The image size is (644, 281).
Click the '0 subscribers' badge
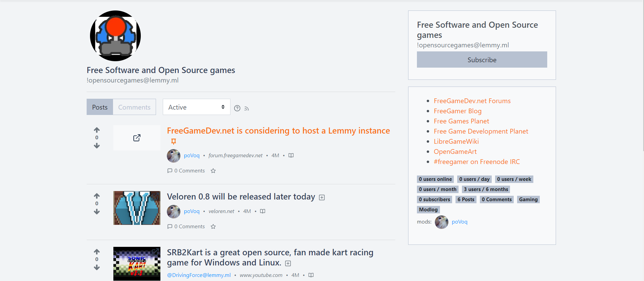coord(435,200)
